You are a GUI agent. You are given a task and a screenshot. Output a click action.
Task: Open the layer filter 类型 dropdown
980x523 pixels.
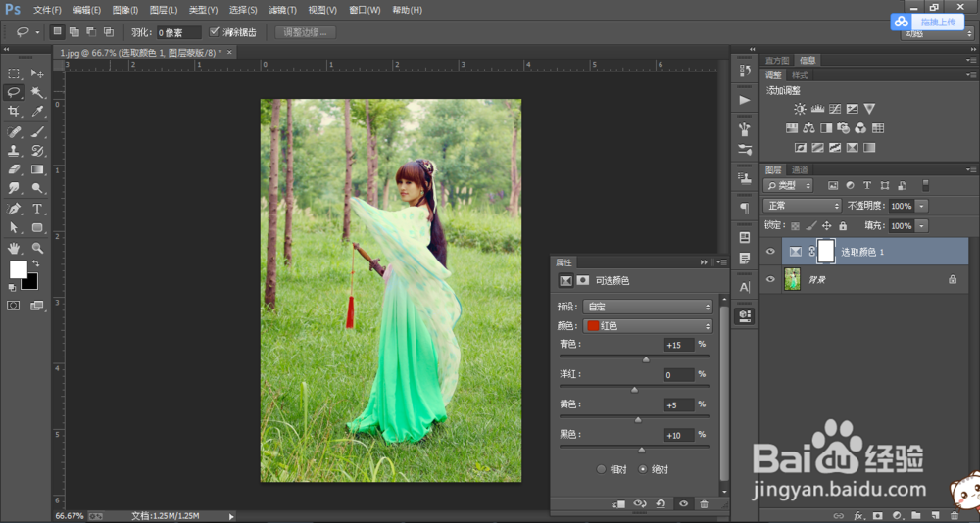(788, 185)
